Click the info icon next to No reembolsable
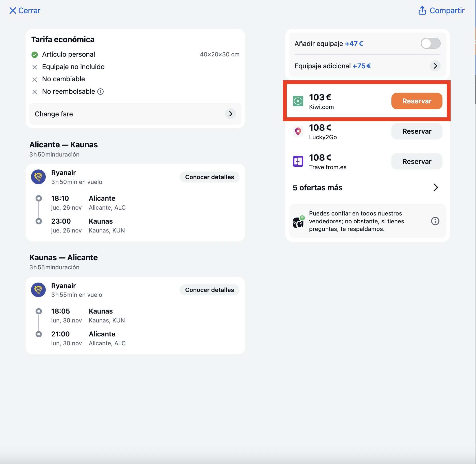This screenshot has height=464, width=476. (x=101, y=91)
